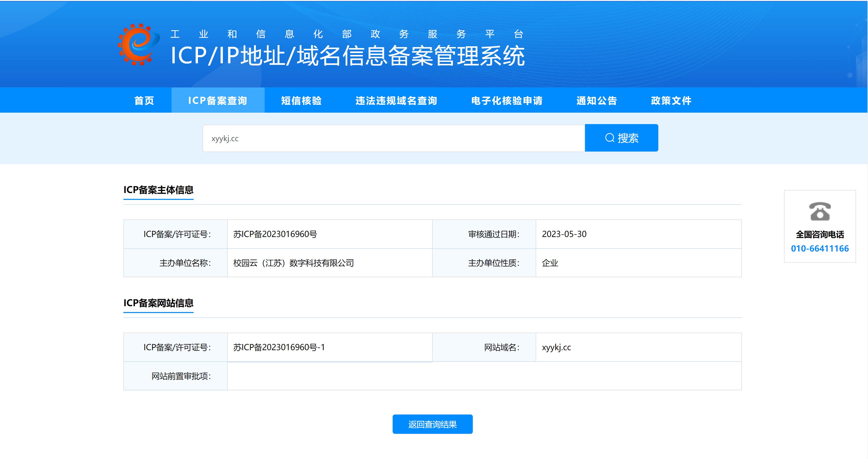The width and height of the screenshot is (868, 459).
Task: Click the MIIT gear logo icon
Action: point(138,44)
